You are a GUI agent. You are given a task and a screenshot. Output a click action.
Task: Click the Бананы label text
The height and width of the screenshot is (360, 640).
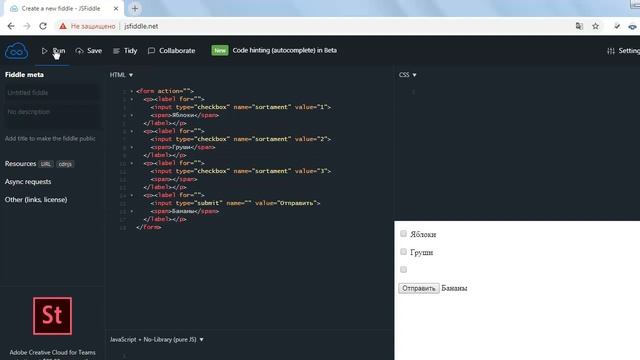(x=454, y=288)
